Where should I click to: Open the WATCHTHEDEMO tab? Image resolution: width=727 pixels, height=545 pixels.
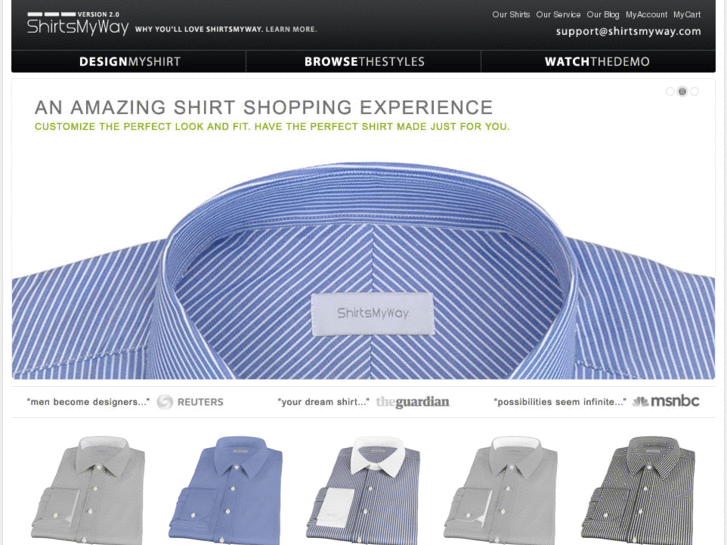pos(597,62)
